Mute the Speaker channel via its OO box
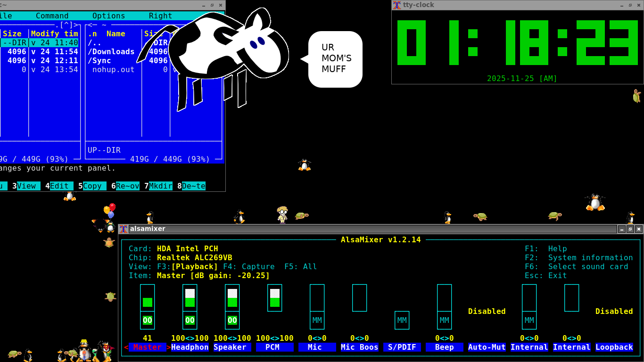This screenshot has width=644, height=362. coord(232,321)
